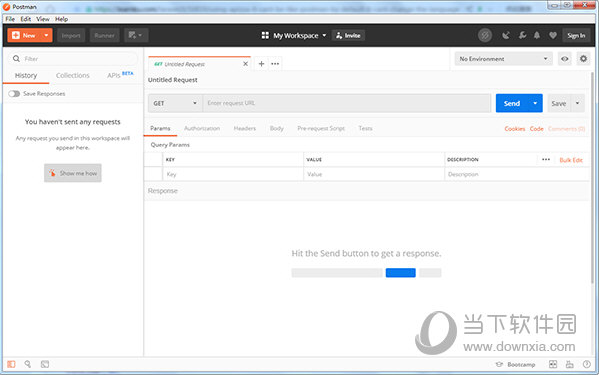Image resolution: width=599 pixels, height=375 pixels.
Task: Open the Code link
Action: [x=536, y=129]
